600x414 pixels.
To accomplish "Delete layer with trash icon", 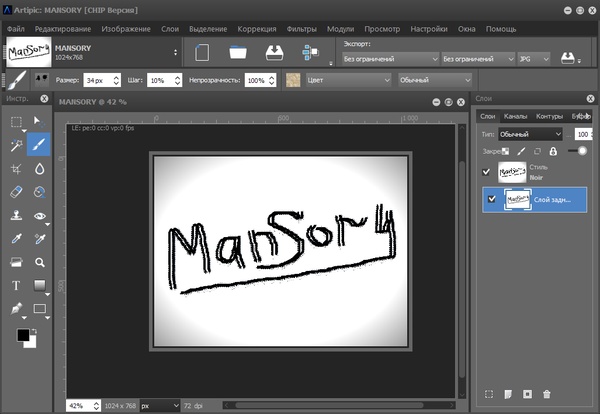I will tap(546, 395).
